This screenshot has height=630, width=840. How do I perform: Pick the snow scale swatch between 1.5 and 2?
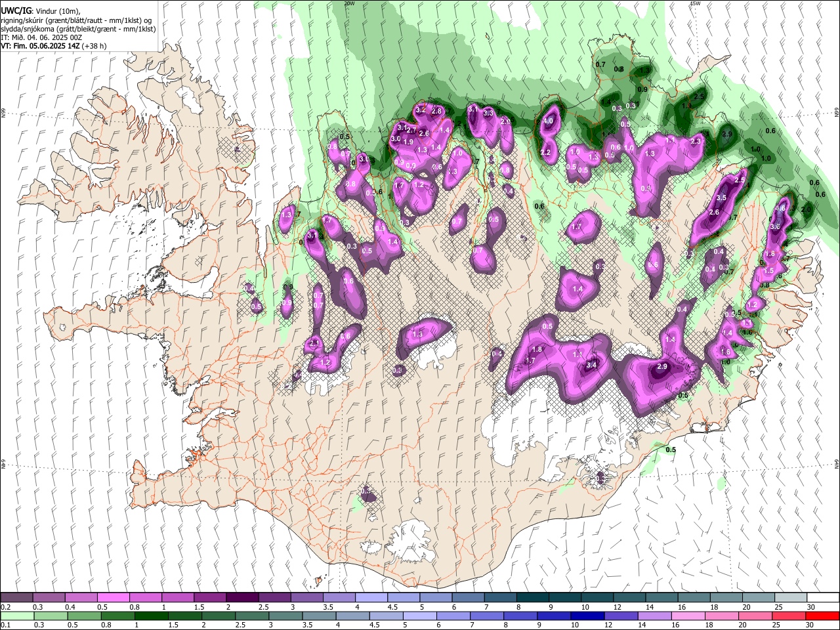coord(209,597)
